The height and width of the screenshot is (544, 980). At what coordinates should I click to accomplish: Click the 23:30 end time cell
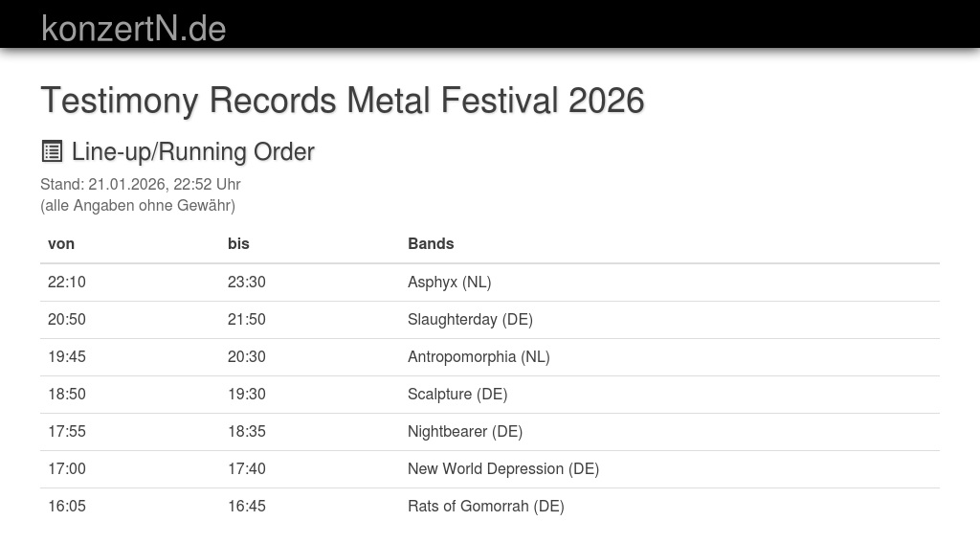click(247, 282)
